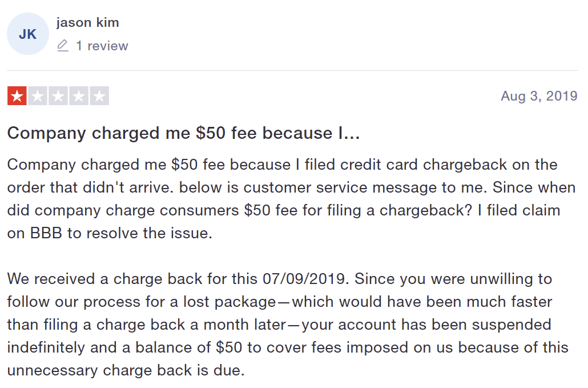Open jason kim's profile name
Viewport: 588px width, 388px height.
[87, 23]
